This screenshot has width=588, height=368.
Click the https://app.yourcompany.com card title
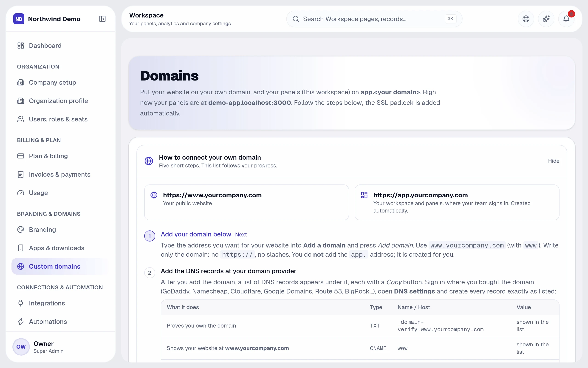[420, 195]
